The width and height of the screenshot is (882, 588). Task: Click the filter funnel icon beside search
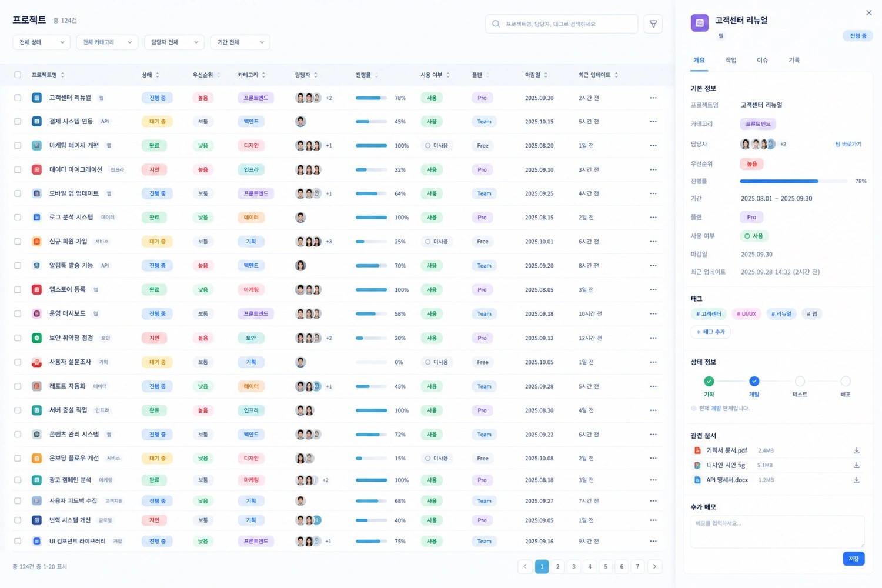(x=653, y=24)
